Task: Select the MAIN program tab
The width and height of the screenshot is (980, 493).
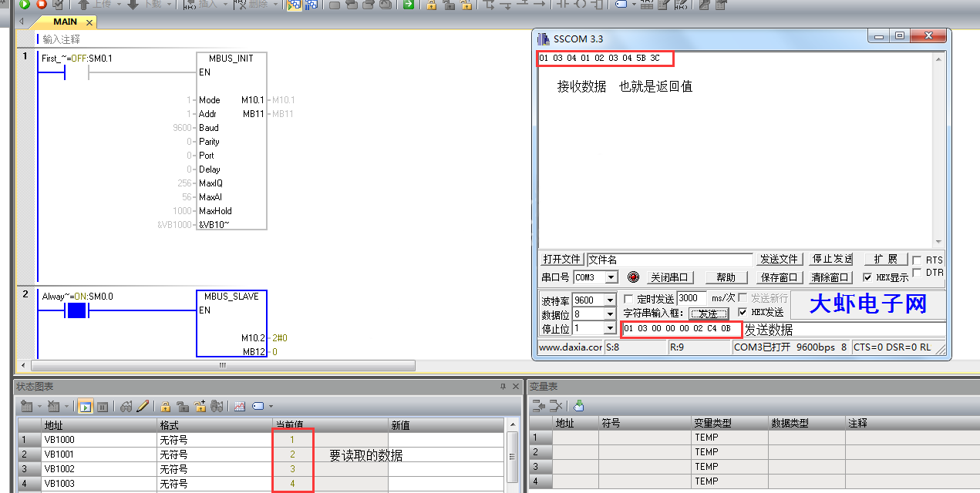Action: coord(65,22)
